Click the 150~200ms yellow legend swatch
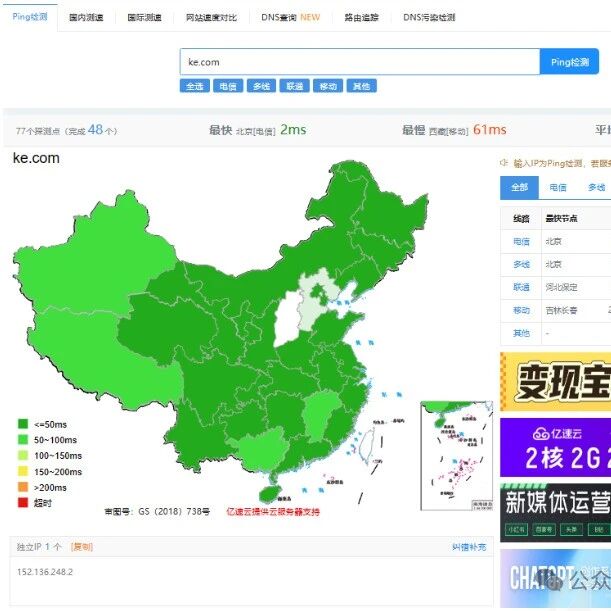Viewport: 611px width, 611px height. [23, 471]
